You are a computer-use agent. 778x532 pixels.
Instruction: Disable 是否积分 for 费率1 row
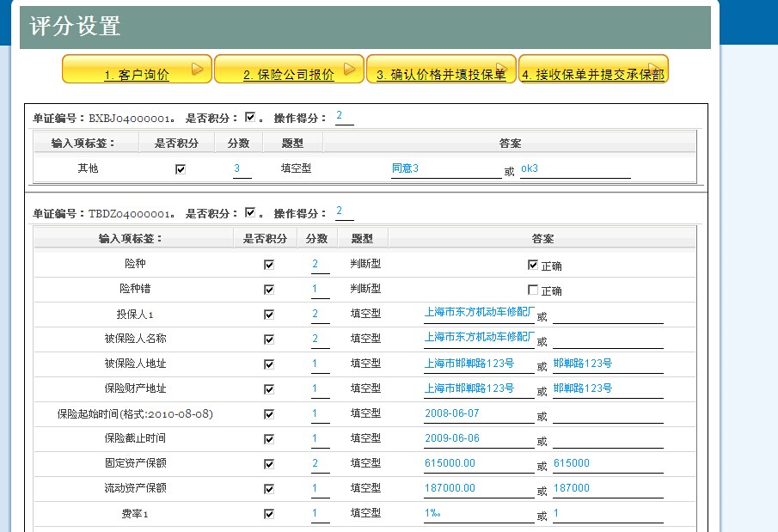point(269,514)
